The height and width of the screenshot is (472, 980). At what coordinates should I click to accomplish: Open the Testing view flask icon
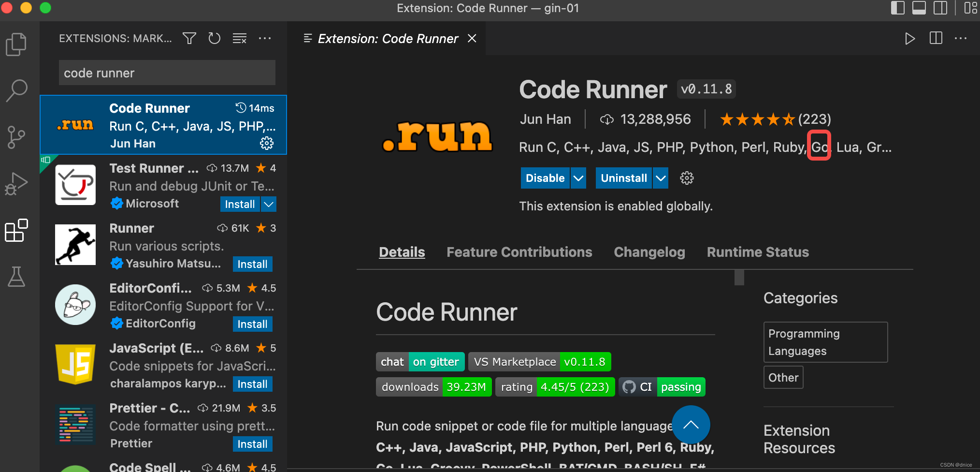coord(16,277)
